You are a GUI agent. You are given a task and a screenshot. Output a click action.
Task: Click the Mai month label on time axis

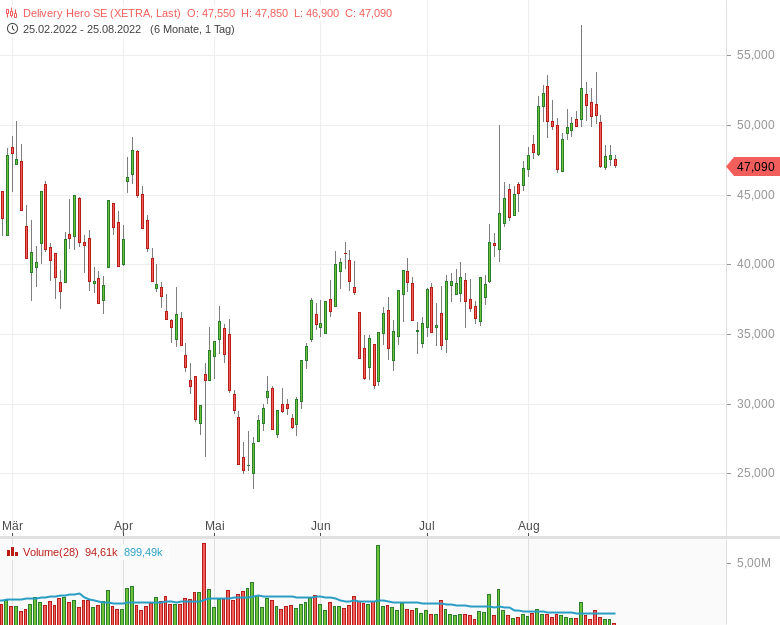(x=215, y=525)
